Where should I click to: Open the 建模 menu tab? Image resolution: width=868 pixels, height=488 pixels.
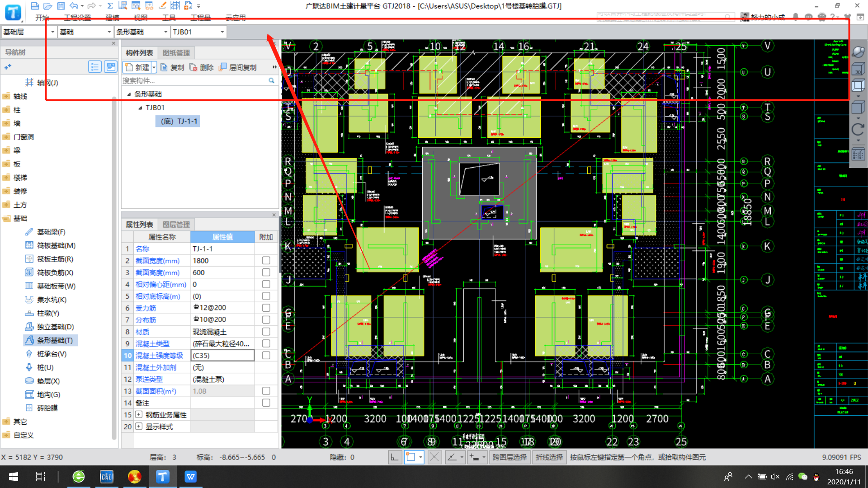coord(113,18)
